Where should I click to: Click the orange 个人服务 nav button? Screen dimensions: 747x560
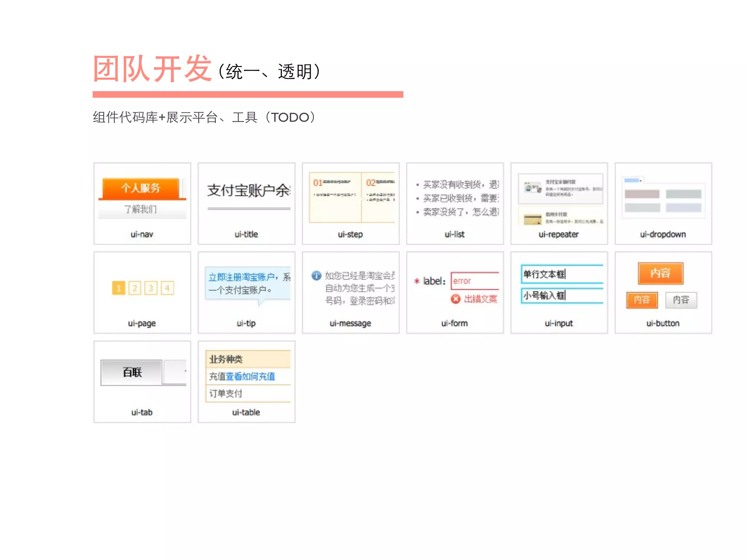point(141,188)
